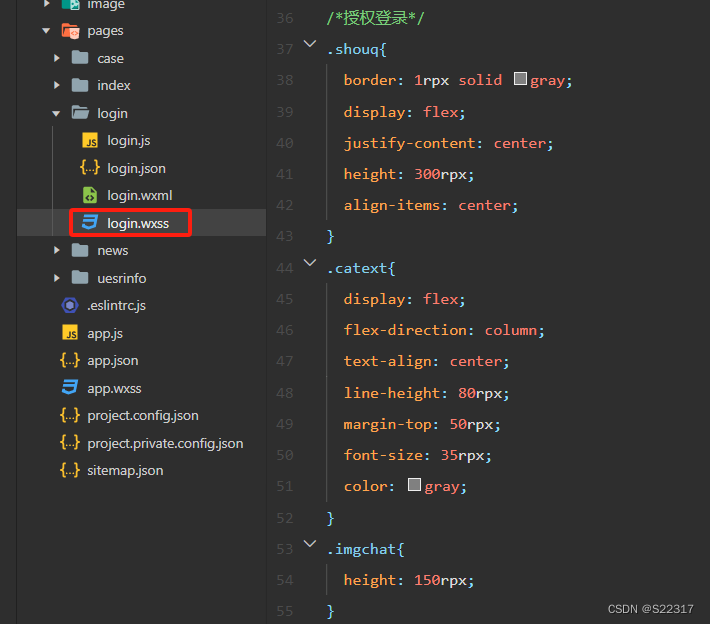
Task: Click the project.private.config.json braces icon
Action: 70,442
